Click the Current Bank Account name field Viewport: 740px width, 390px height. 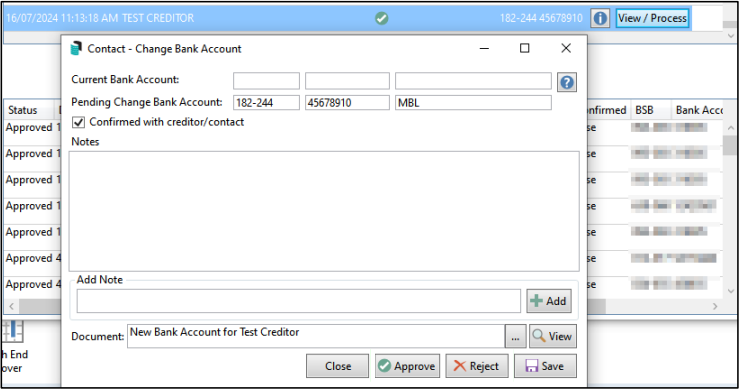(473, 81)
